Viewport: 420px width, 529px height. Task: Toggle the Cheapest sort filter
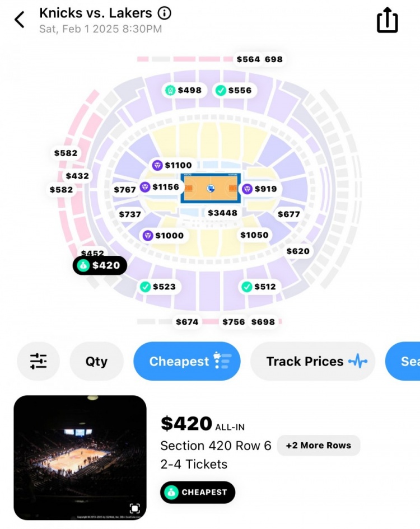coord(186,362)
